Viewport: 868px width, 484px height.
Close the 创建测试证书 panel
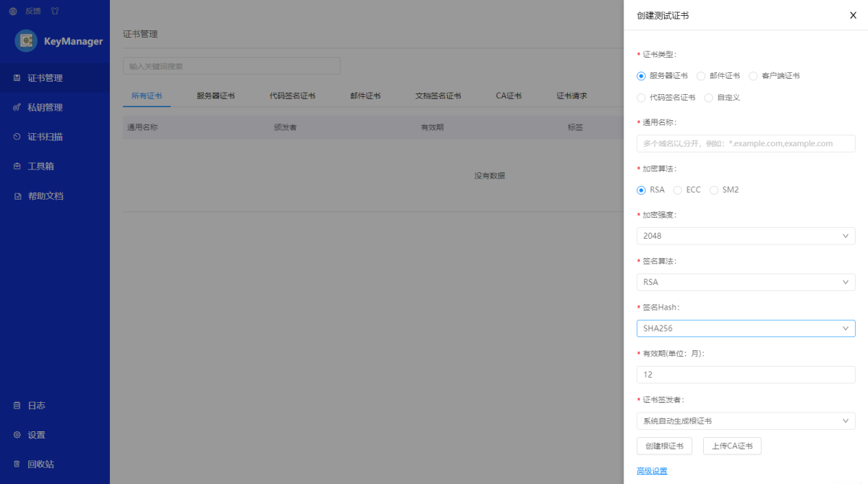(x=853, y=15)
